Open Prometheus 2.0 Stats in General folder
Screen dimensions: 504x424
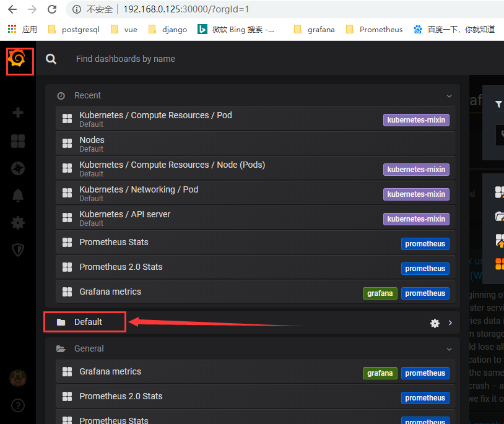pyautogui.click(x=256, y=396)
